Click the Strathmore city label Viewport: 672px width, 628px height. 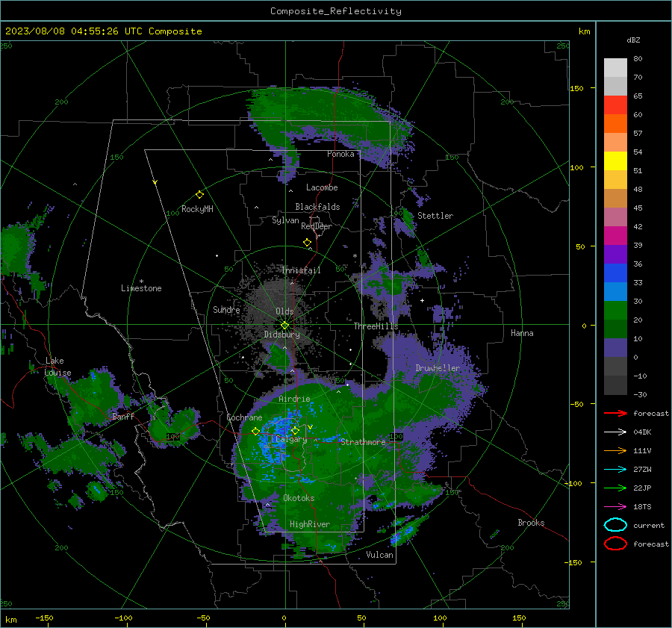(x=363, y=442)
